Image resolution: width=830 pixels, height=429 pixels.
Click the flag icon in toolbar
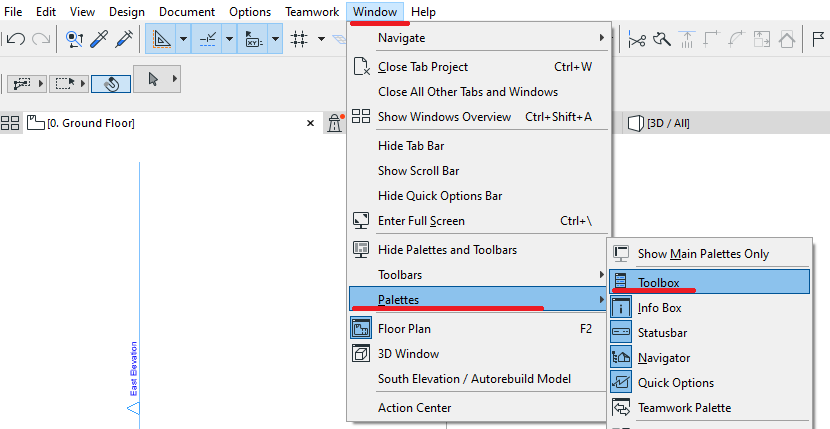point(818,39)
